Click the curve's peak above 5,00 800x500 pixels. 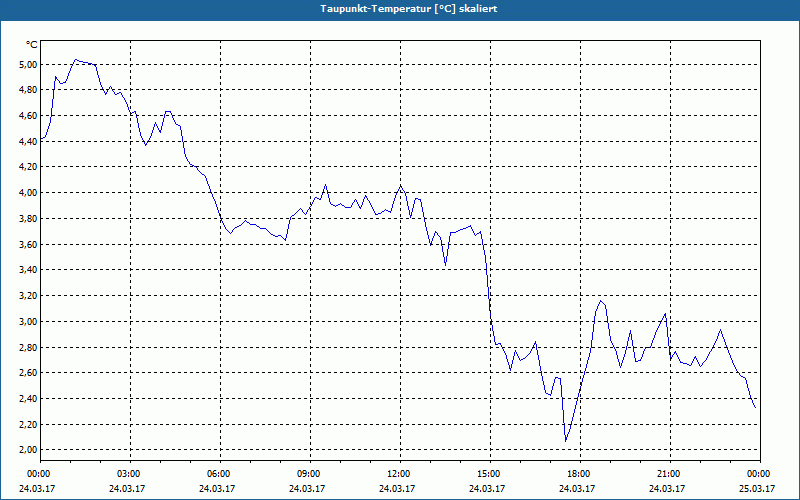(76, 59)
